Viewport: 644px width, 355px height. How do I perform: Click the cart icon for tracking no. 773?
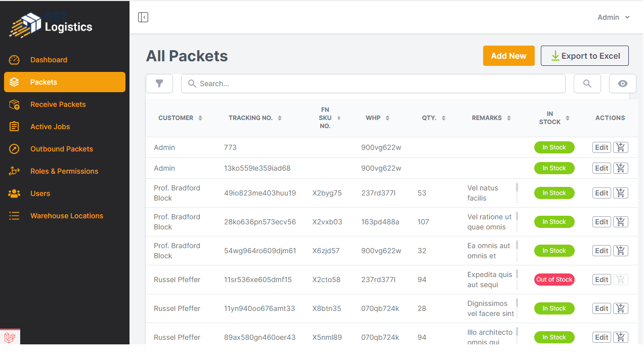(621, 147)
